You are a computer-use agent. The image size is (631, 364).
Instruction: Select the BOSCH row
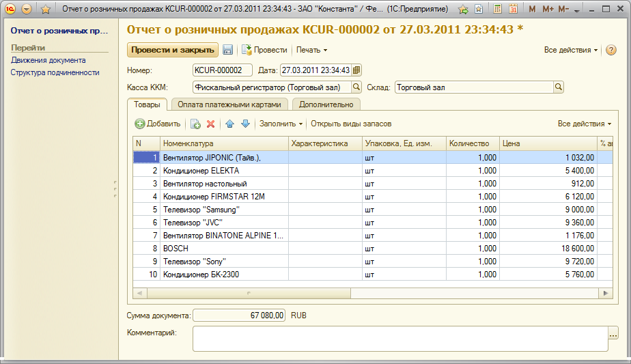pyautogui.click(x=373, y=249)
